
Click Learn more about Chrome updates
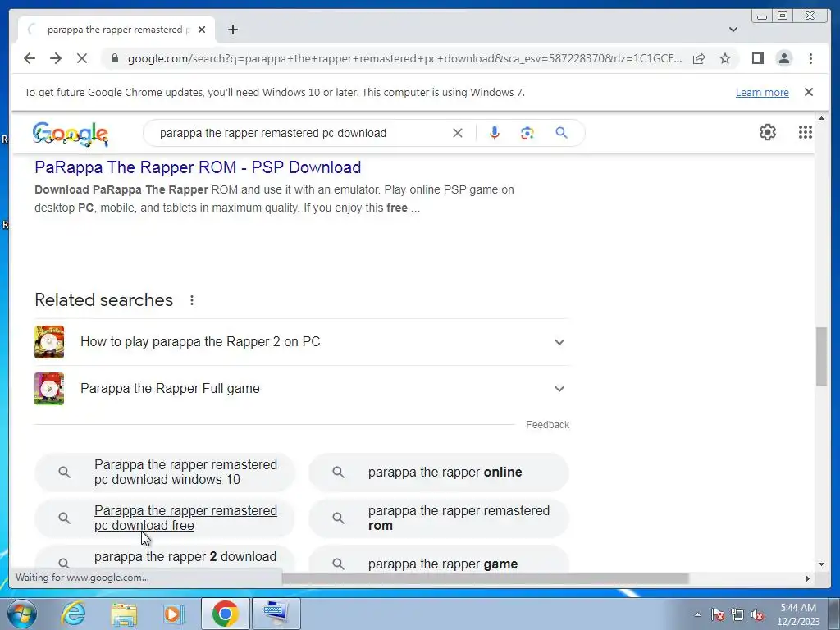762,92
